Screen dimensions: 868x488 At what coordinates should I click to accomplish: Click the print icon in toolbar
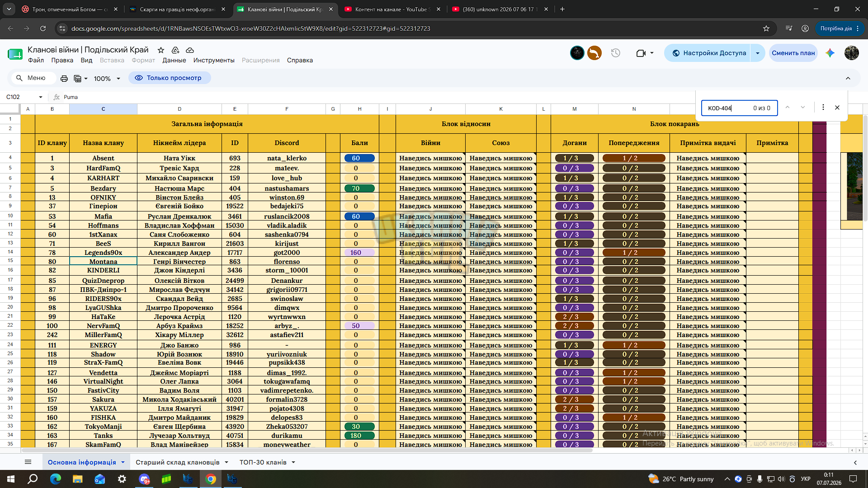[x=64, y=78]
